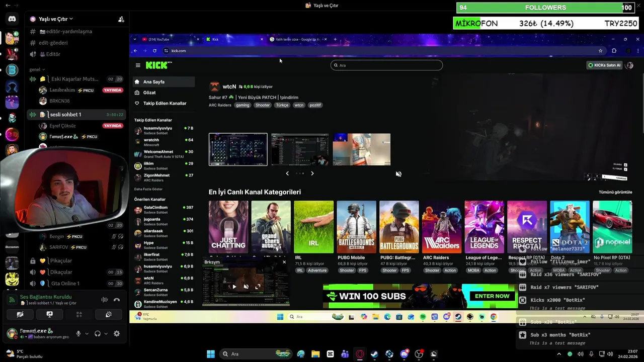Open the microphone input options arrow
This screenshot has height=362, width=644.
[87, 333]
